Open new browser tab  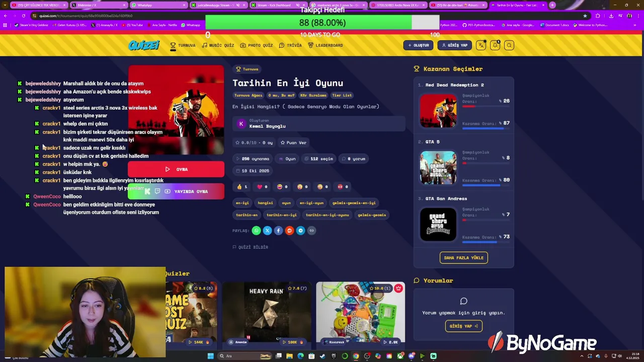[552, 5]
